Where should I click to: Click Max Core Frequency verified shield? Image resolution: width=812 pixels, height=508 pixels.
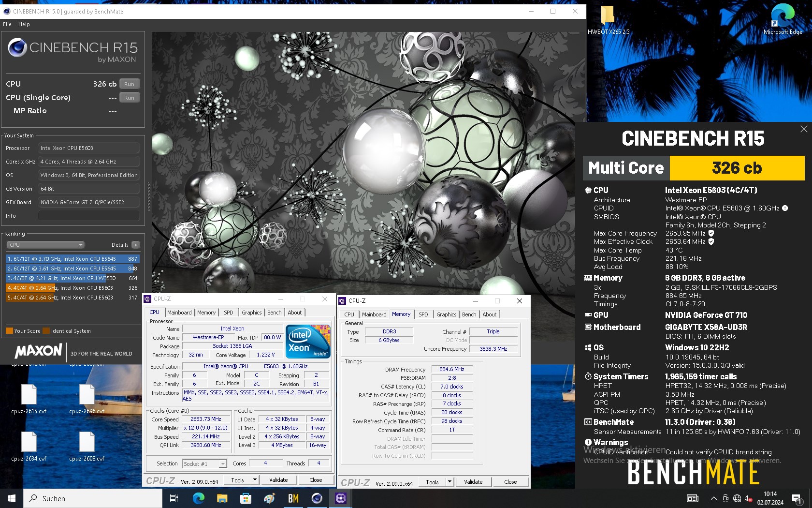pyautogui.click(x=711, y=233)
